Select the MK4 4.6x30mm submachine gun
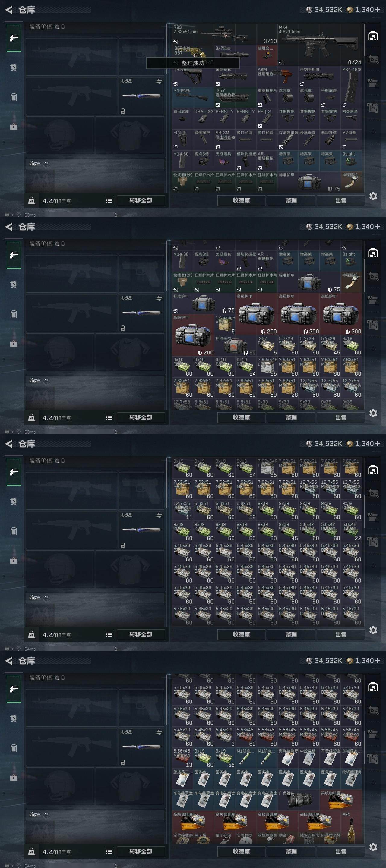 tap(320, 45)
